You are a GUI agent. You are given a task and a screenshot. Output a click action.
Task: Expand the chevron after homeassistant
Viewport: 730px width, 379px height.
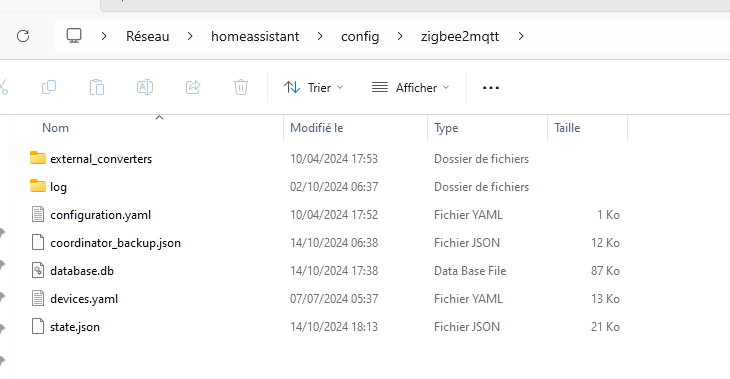(320, 36)
